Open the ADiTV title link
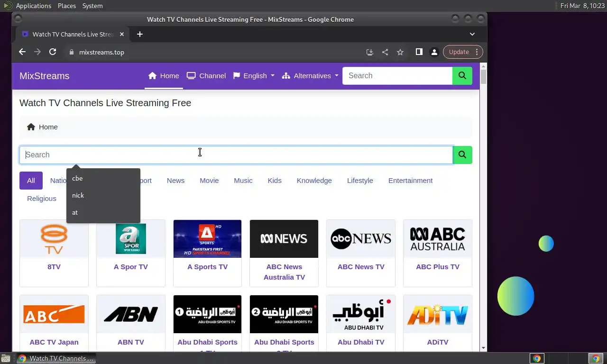Image resolution: width=607 pixels, height=364 pixels. tap(438, 342)
